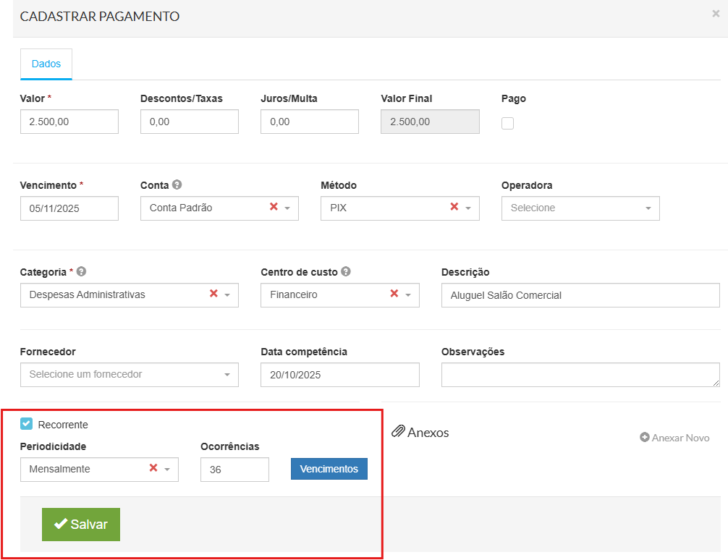
Task: Clear Mensalmente periodicity with red X
Action: pyautogui.click(x=153, y=468)
